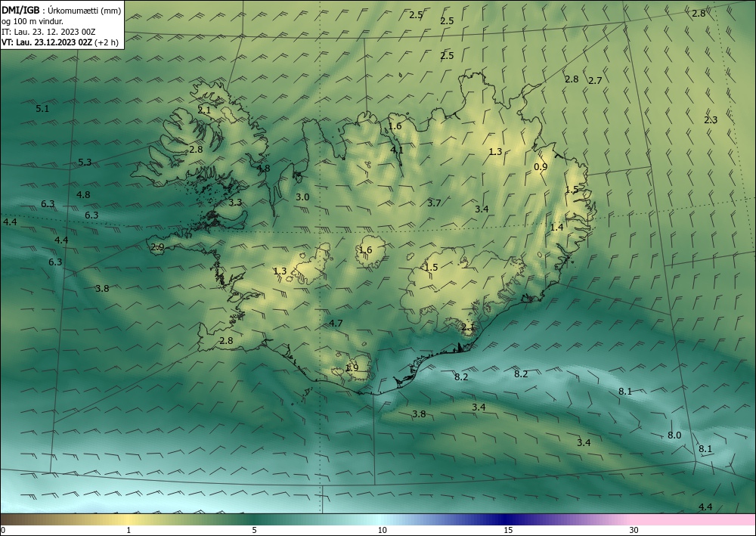Image resolution: width=756 pixels, height=536 pixels.
Task: Click the 0.9 value on the map
Action: coord(541,167)
